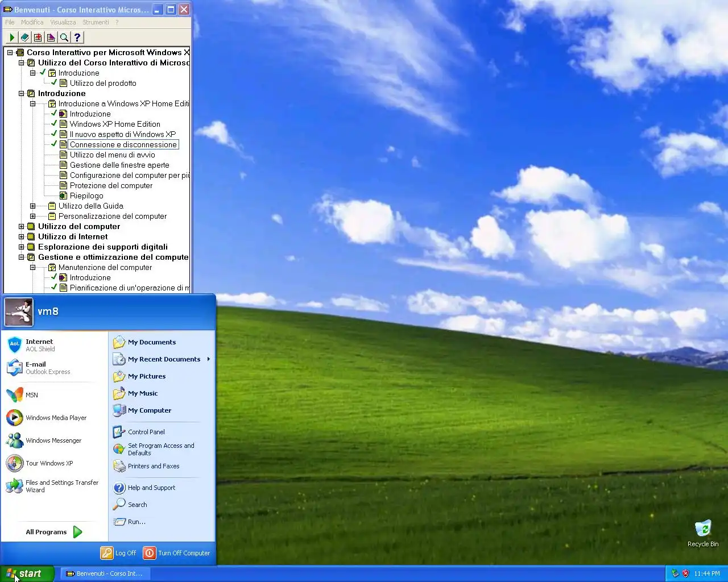Click the vm8 user picture
728x582 pixels.
click(x=19, y=311)
